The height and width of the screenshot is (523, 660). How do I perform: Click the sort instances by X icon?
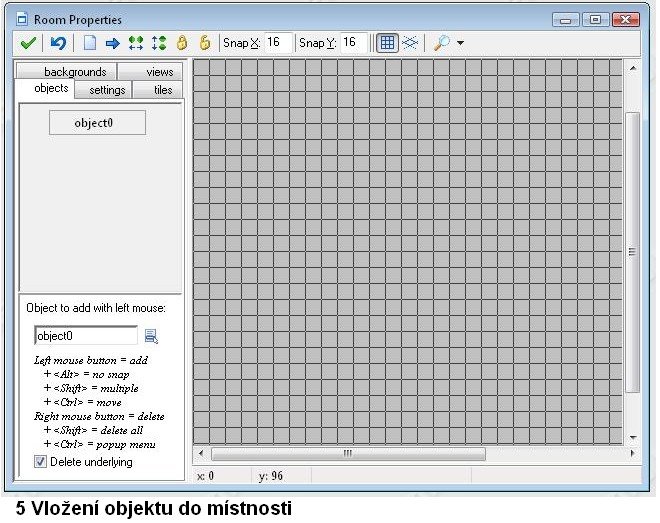click(x=136, y=43)
